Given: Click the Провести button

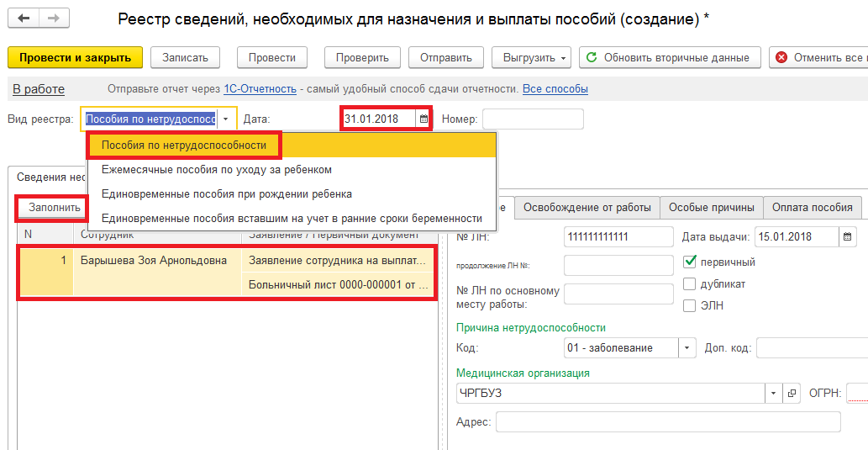Looking at the screenshot, I should [271, 58].
